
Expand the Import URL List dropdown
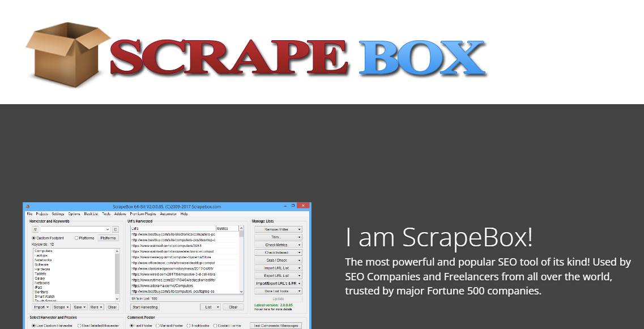278,268
